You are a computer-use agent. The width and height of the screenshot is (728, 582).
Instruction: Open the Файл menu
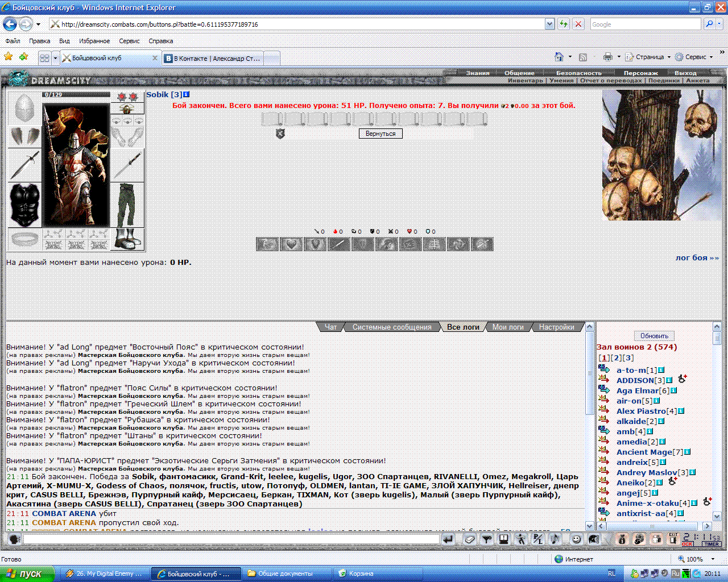click(x=13, y=41)
